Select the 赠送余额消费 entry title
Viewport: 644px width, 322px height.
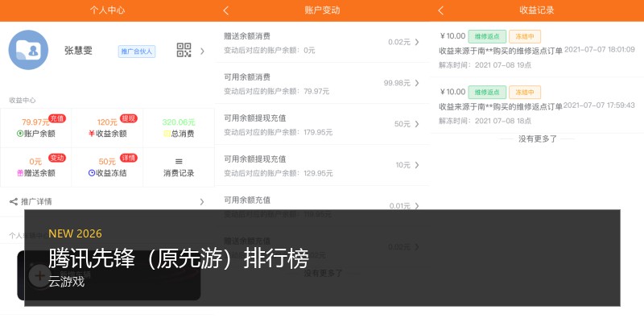pos(247,36)
